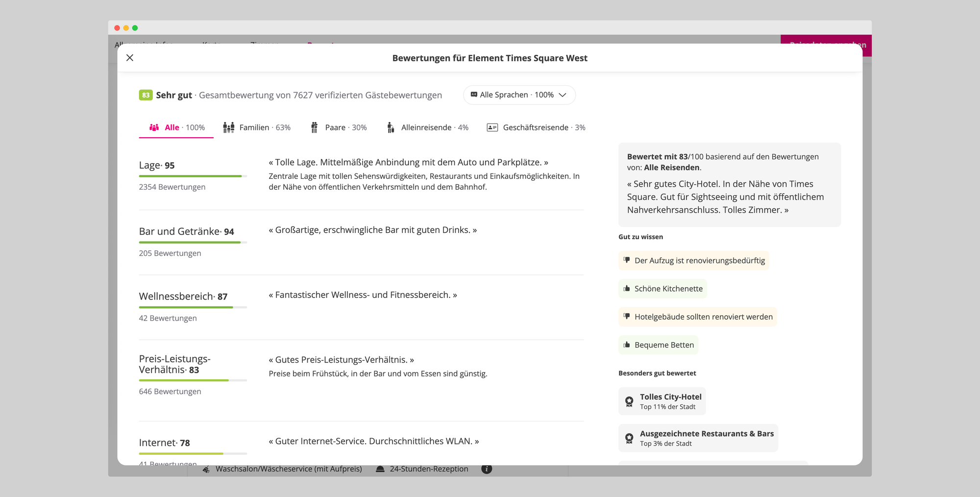Open the Alle Sprachen language dropdown
Viewport: 980px width, 497px height.
pyautogui.click(x=519, y=95)
